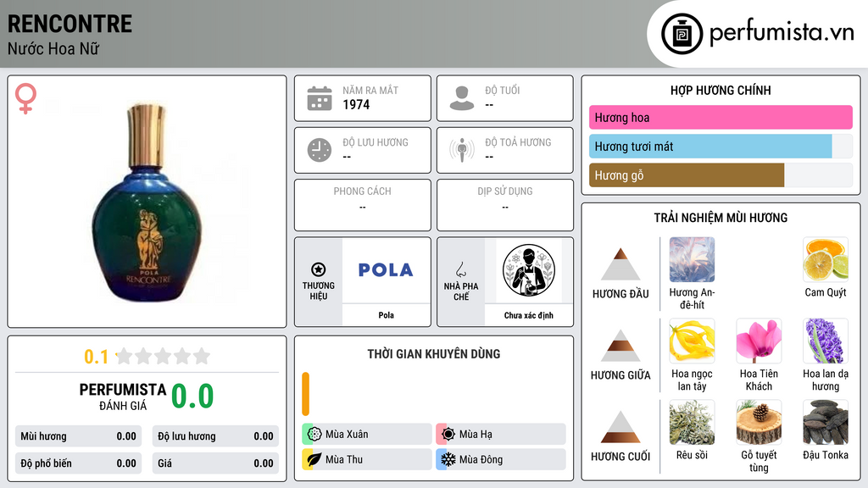
Task: Click the RENCONTRE title heading
Action: [70, 24]
